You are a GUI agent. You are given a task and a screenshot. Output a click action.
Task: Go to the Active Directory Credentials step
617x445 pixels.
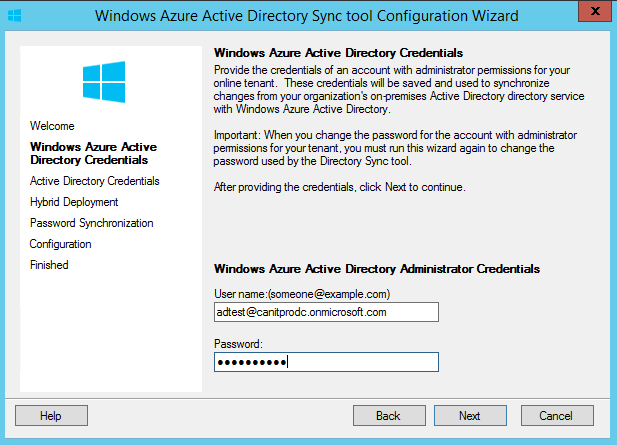[94, 181]
